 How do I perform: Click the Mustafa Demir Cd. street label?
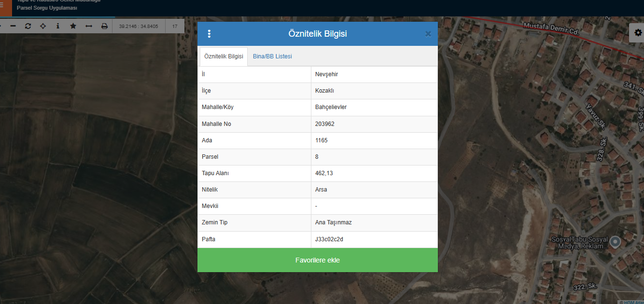551,28
